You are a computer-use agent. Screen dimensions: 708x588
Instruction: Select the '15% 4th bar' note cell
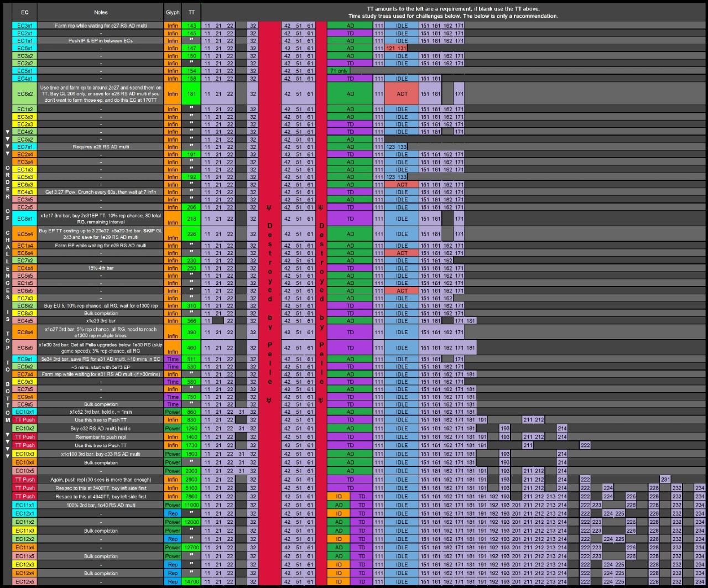[101, 268]
